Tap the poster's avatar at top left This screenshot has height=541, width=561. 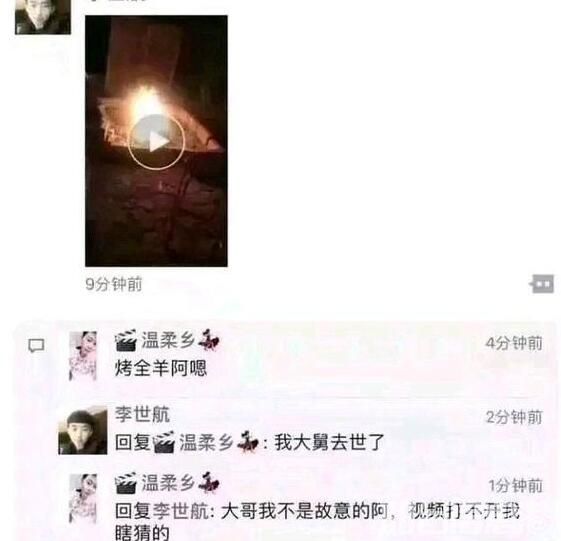pyautogui.click(x=43, y=17)
